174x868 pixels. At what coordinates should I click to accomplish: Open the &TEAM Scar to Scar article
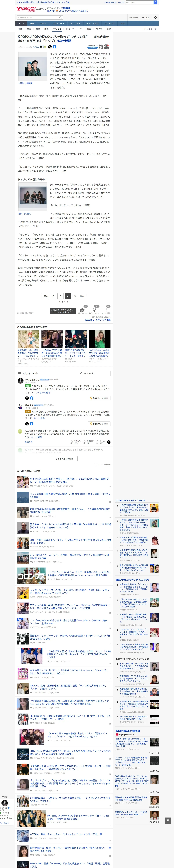coord(66,834)
